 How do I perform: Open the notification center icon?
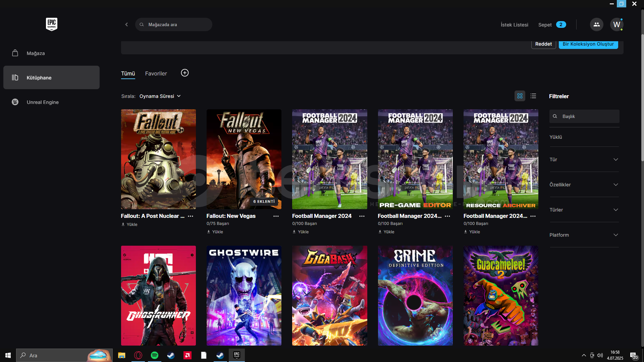pyautogui.click(x=633, y=355)
